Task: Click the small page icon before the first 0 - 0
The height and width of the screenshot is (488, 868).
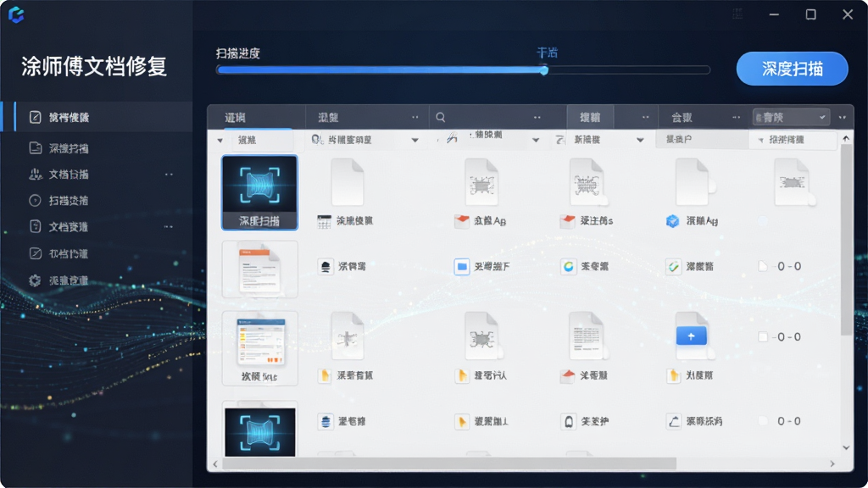Action: click(x=763, y=267)
